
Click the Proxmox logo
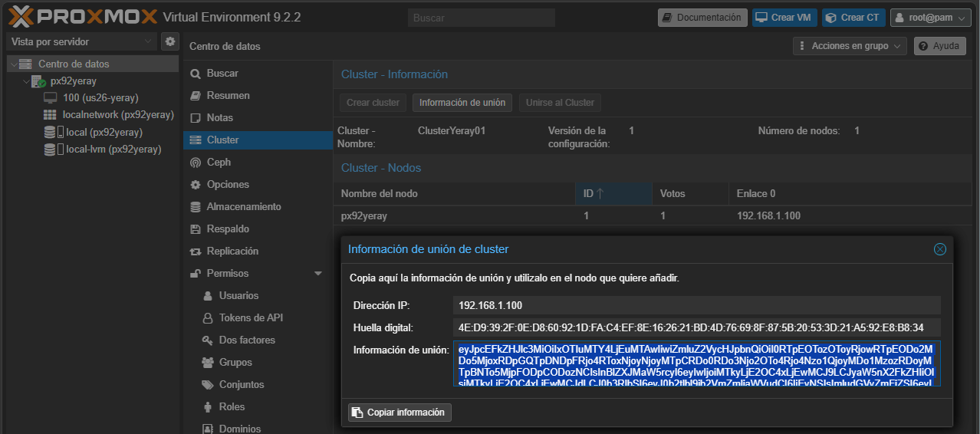point(82,17)
